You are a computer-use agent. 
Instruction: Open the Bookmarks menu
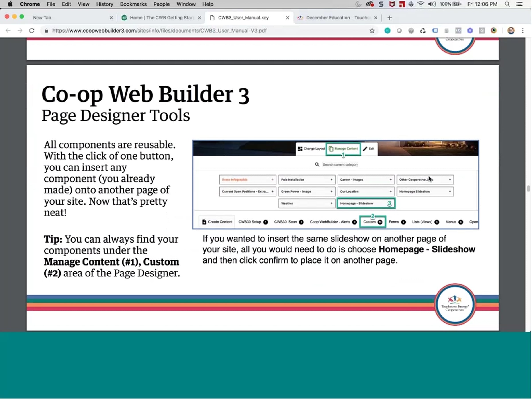point(133,4)
